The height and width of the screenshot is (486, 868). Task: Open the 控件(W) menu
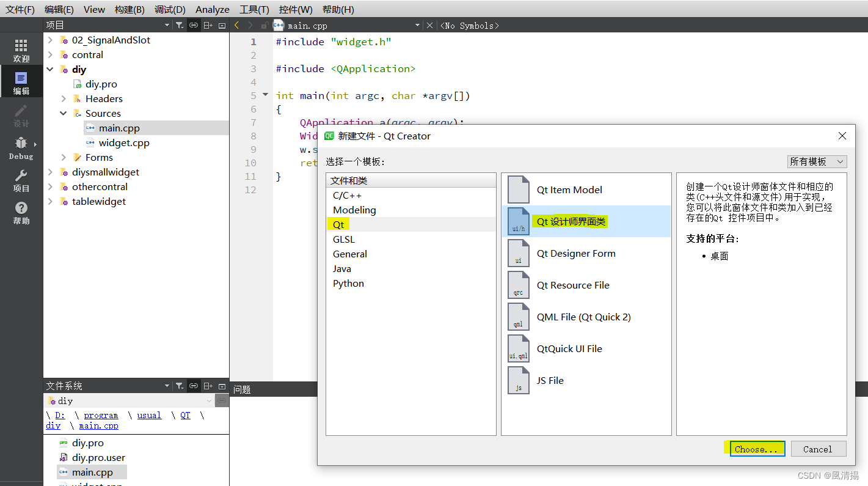tap(296, 9)
